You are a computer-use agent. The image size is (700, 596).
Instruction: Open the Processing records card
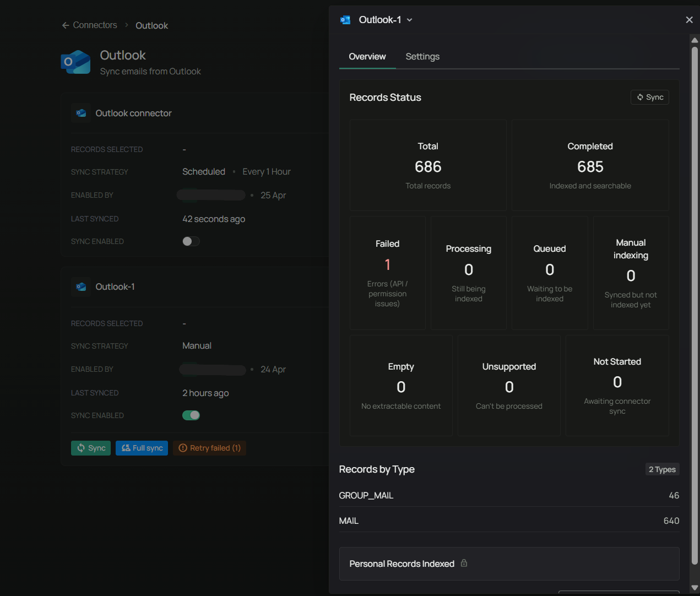tap(468, 273)
